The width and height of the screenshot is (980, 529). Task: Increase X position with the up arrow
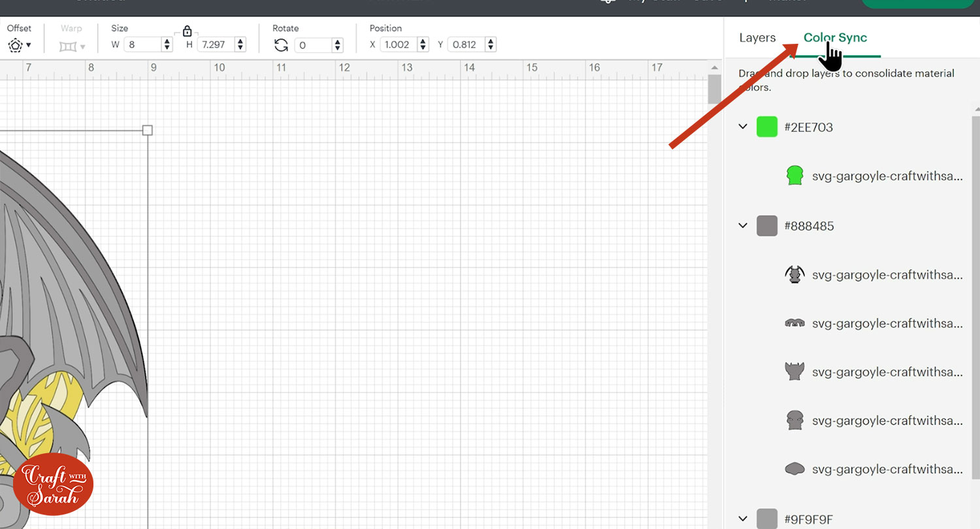pos(423,42)
